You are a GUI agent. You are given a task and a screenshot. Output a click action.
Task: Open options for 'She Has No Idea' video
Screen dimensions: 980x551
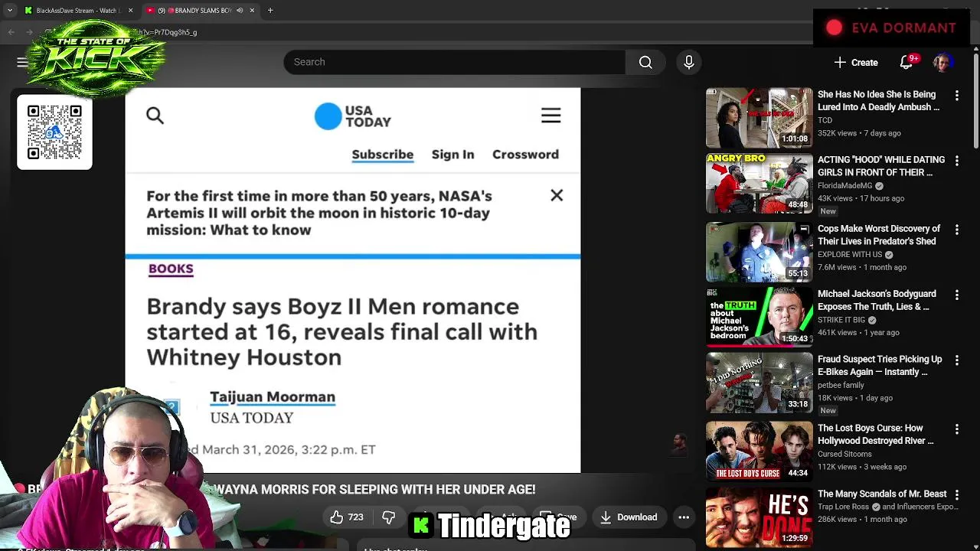tap(957, 96)
